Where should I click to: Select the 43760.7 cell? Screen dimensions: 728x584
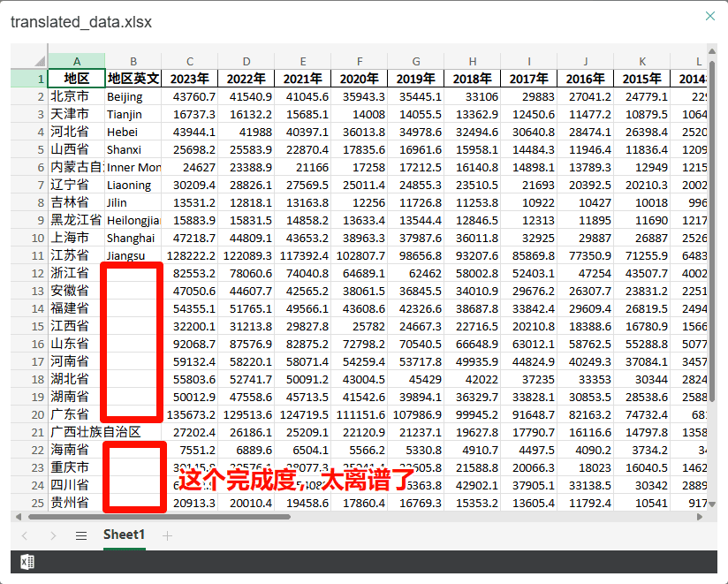click(190, 96)
